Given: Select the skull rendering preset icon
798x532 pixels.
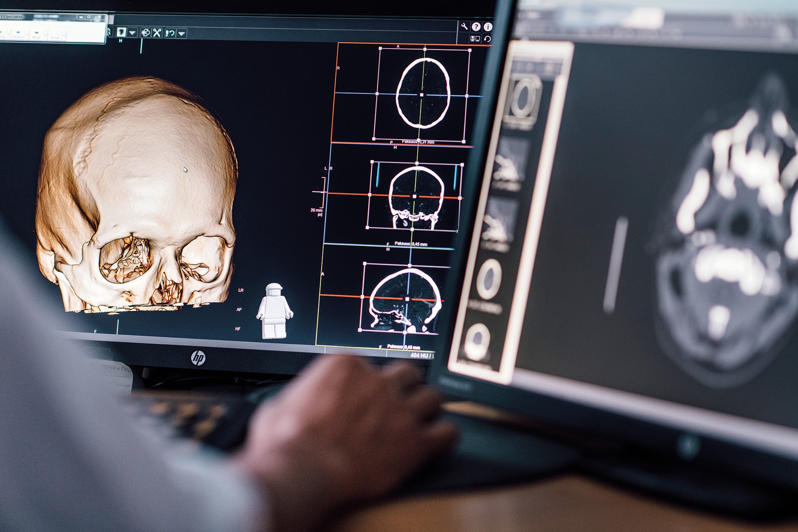Looking at the screenshot, I should click(121, 32).
